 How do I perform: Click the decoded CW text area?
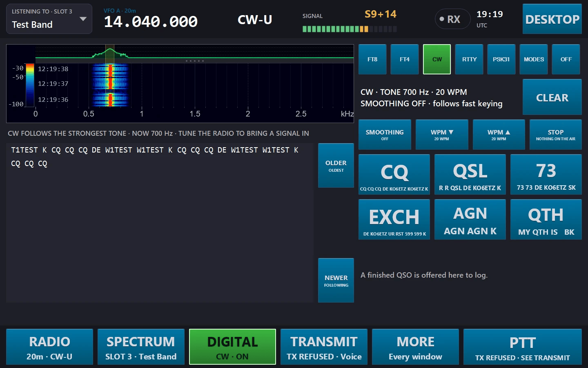point(160,223)
